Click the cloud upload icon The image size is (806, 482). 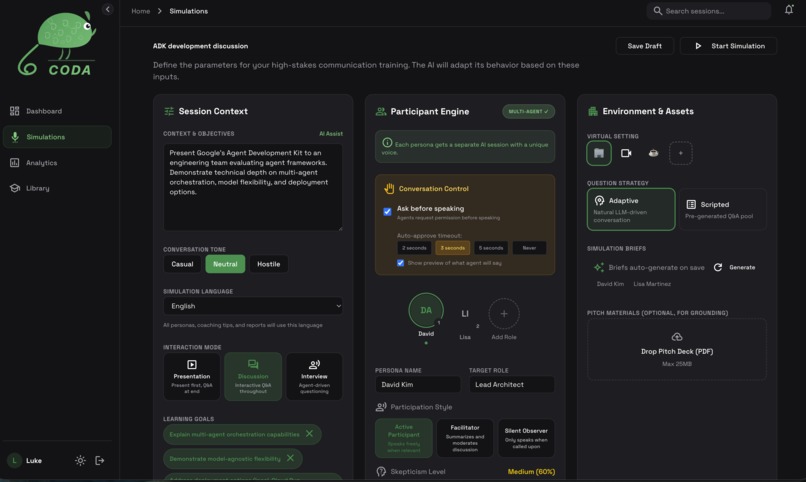coord(676,337)
